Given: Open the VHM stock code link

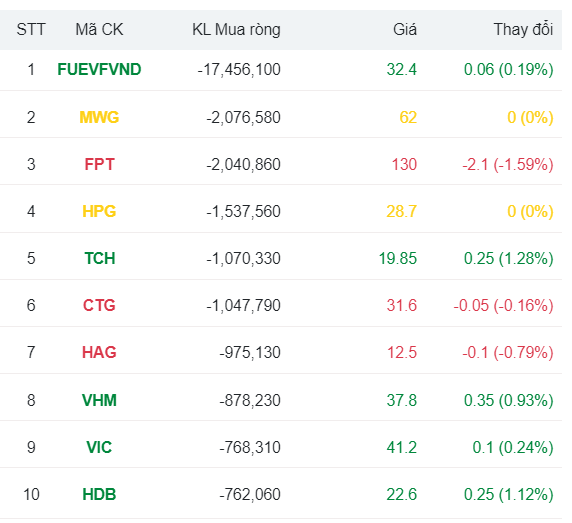Looking at the screenshot, I should coord(99,400).
